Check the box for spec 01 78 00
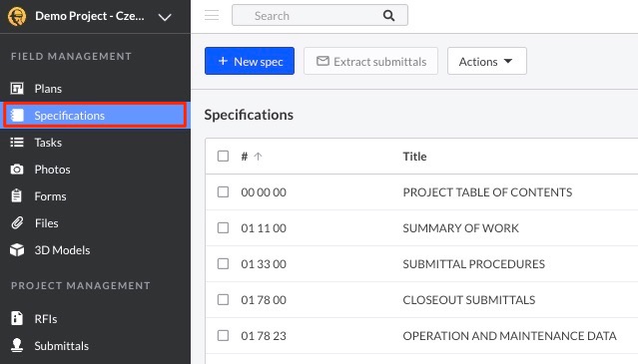Image resolution: width=638 pixels, height=364 pixels. 223,299
